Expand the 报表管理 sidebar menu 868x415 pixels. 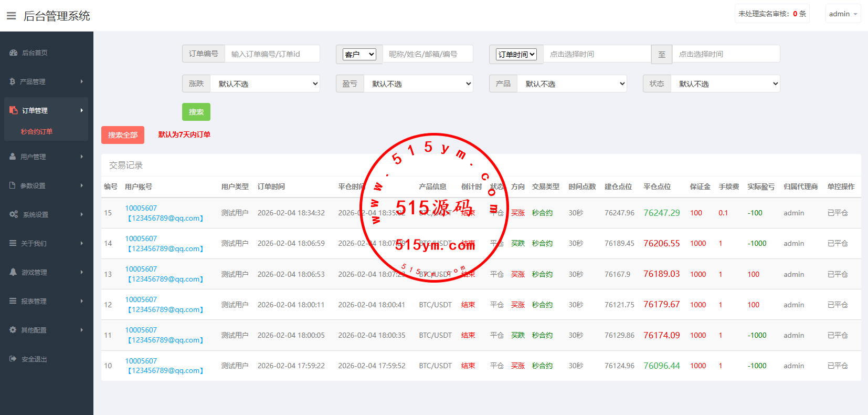[x=46, y=301]
